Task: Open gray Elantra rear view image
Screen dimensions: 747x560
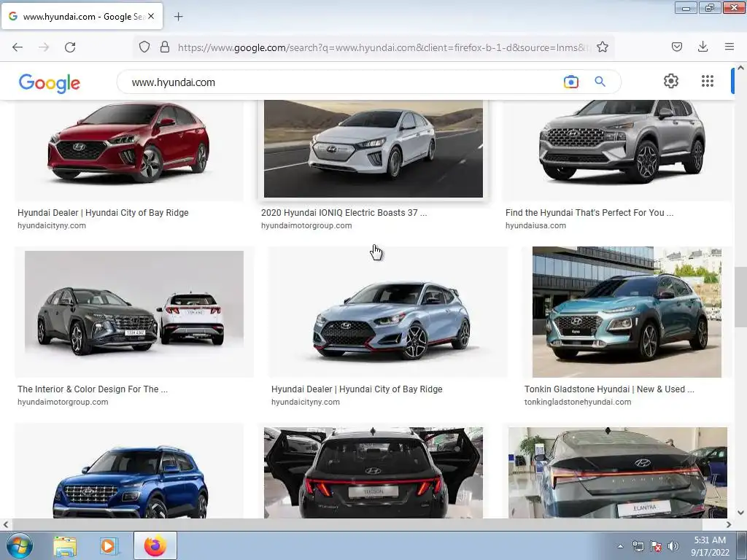Action: coord(617,472)
